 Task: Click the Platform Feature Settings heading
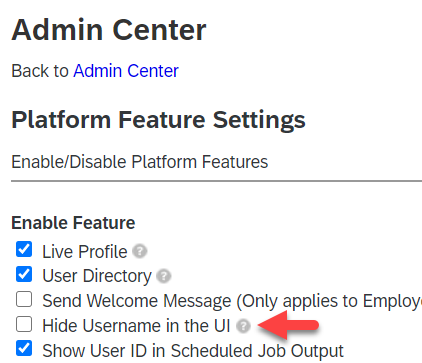[x=158, y=121]
